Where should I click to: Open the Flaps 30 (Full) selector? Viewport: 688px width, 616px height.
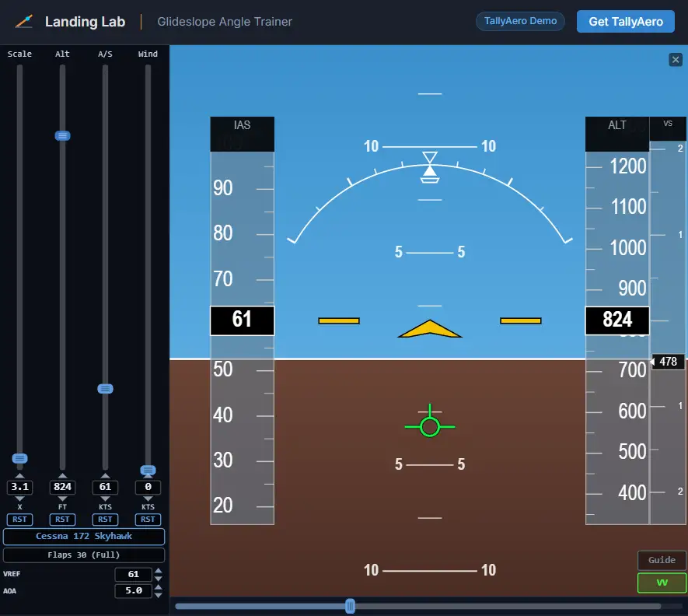tap(84, 555)
